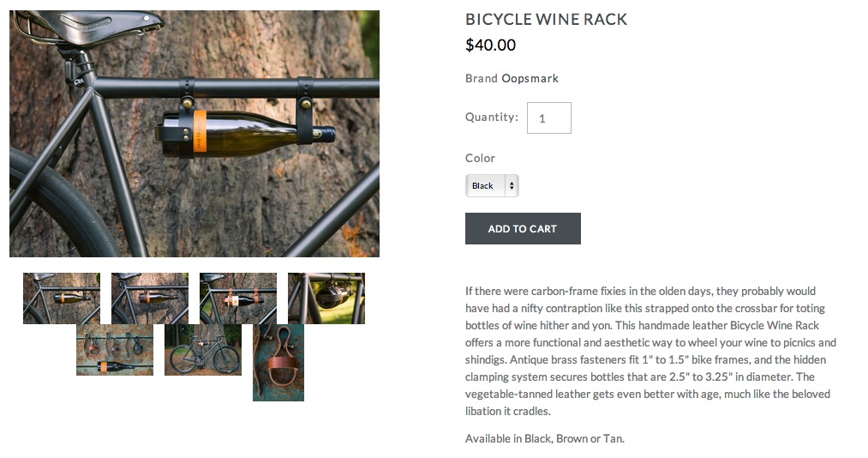Select the tall thumbnail of the leather strap
Image resolution: width=868 pixels, height=458 pixels.
coord(278,362)
